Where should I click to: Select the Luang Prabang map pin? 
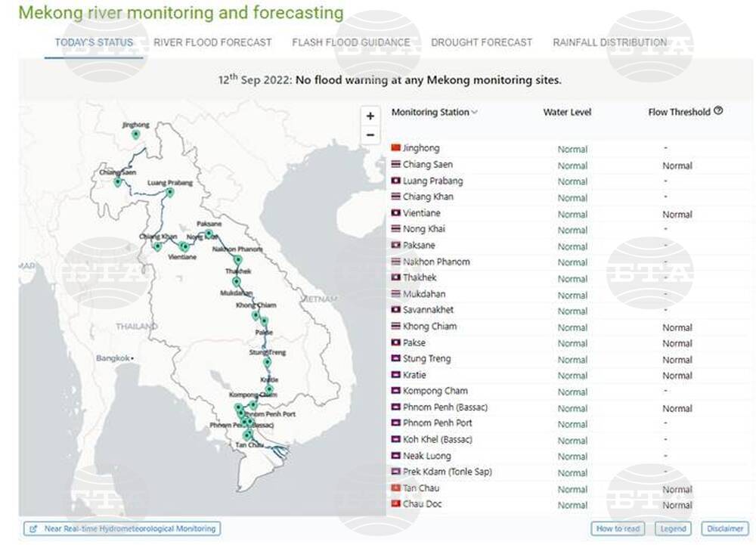(x=170, y=192)
